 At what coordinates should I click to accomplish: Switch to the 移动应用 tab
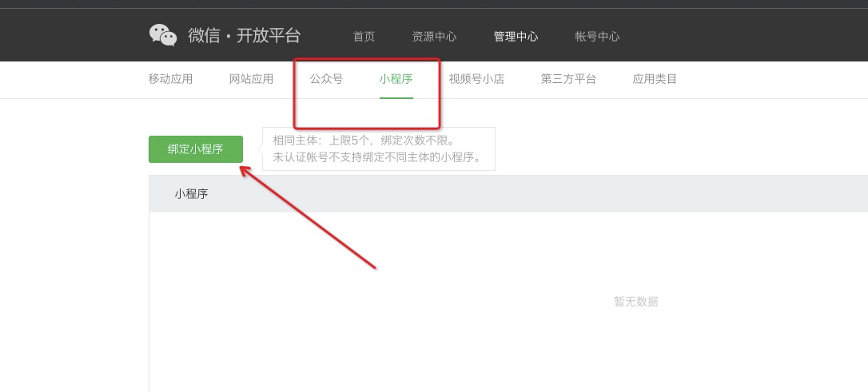tap(170, 79)
